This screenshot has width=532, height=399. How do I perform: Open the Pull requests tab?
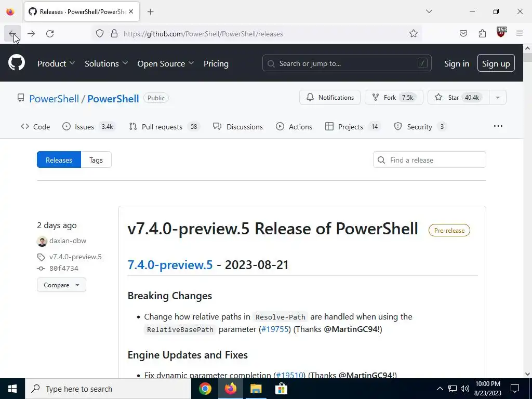point(165,127)
